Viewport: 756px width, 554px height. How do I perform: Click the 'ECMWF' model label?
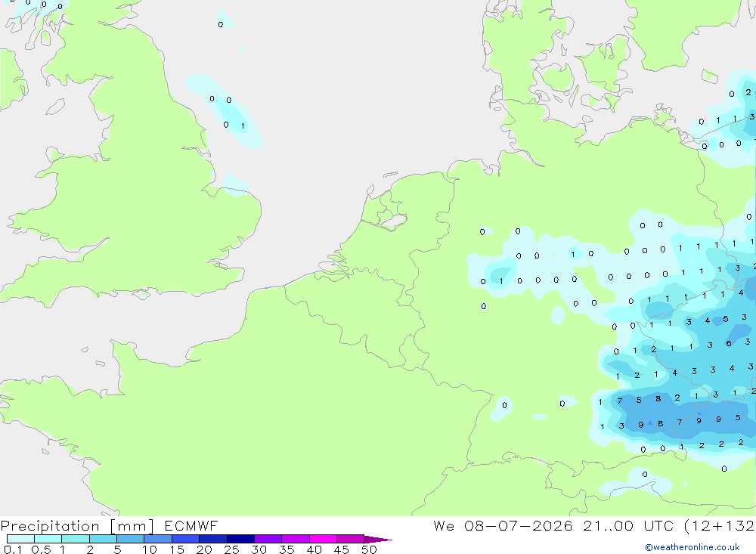pos(191,525)
